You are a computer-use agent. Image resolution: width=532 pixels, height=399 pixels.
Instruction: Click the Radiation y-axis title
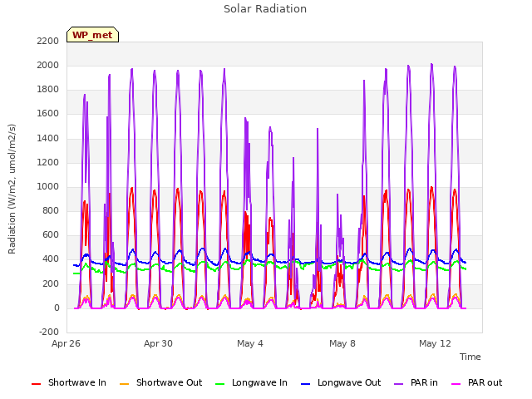[12, 189]
